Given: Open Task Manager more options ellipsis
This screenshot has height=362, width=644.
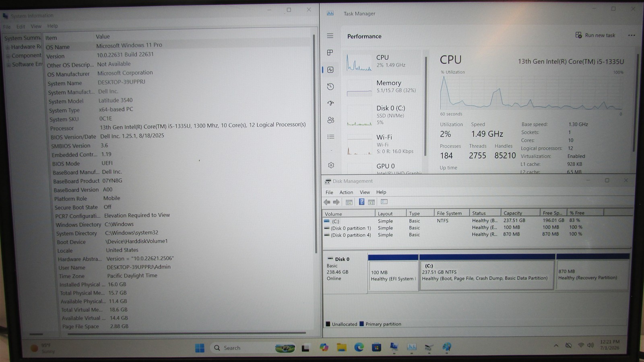Looking at the screenshot, I should (x=632, y=35).
